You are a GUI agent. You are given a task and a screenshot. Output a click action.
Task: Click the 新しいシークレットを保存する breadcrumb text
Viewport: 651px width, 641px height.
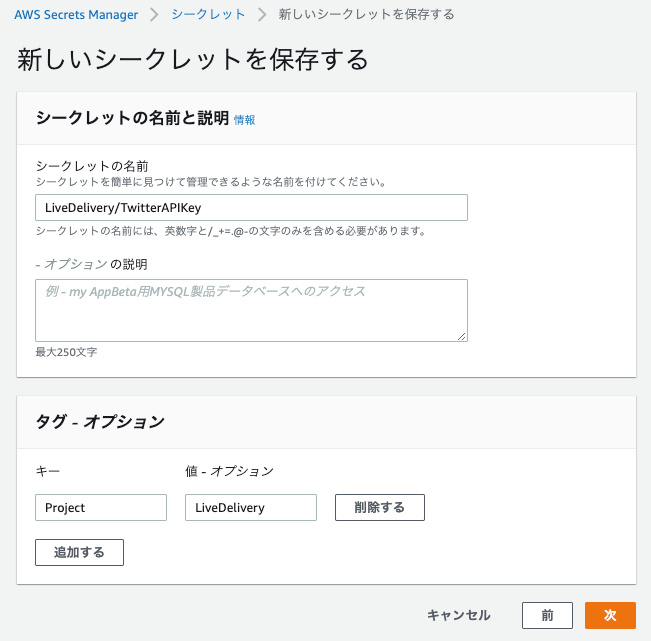[366, 15]
